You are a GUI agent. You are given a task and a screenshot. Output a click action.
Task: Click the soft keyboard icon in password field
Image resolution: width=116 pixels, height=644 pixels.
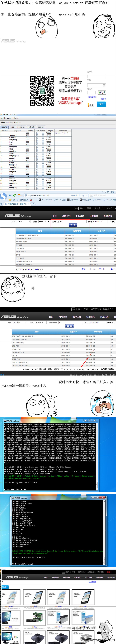coord(104,85)
